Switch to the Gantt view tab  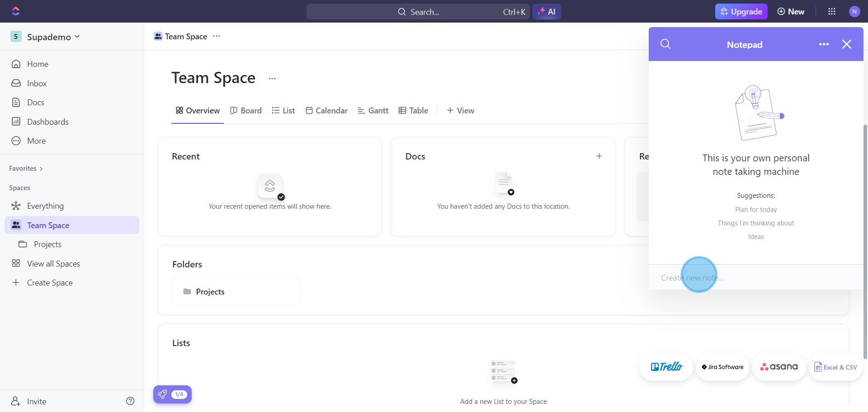[373, 111]
